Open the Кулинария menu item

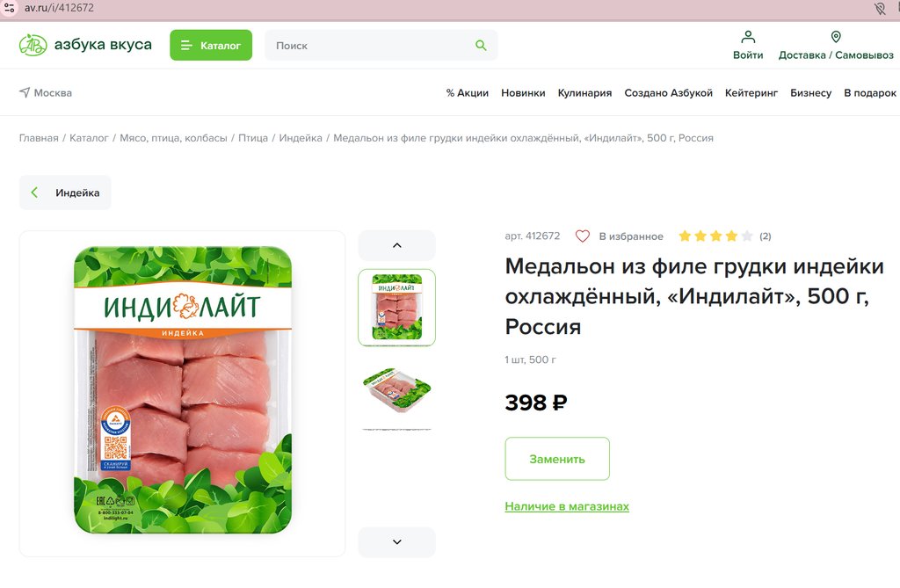[584, 93]
